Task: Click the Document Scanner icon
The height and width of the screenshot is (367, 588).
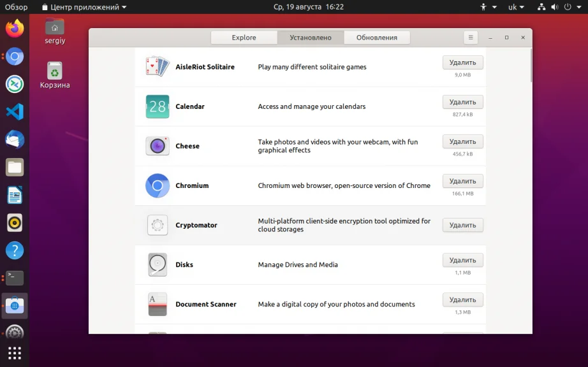Action: (158, 304)
